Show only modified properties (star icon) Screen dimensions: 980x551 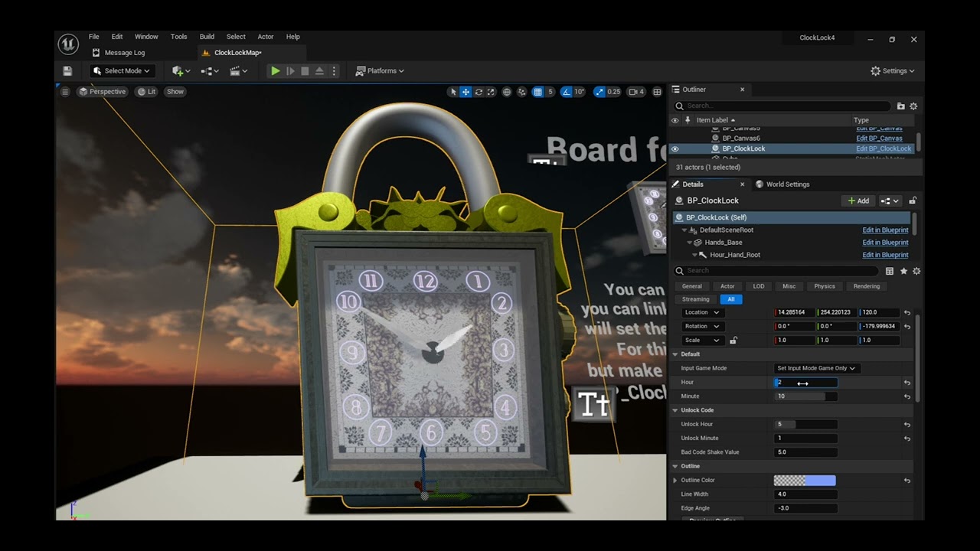click(903, 271)
